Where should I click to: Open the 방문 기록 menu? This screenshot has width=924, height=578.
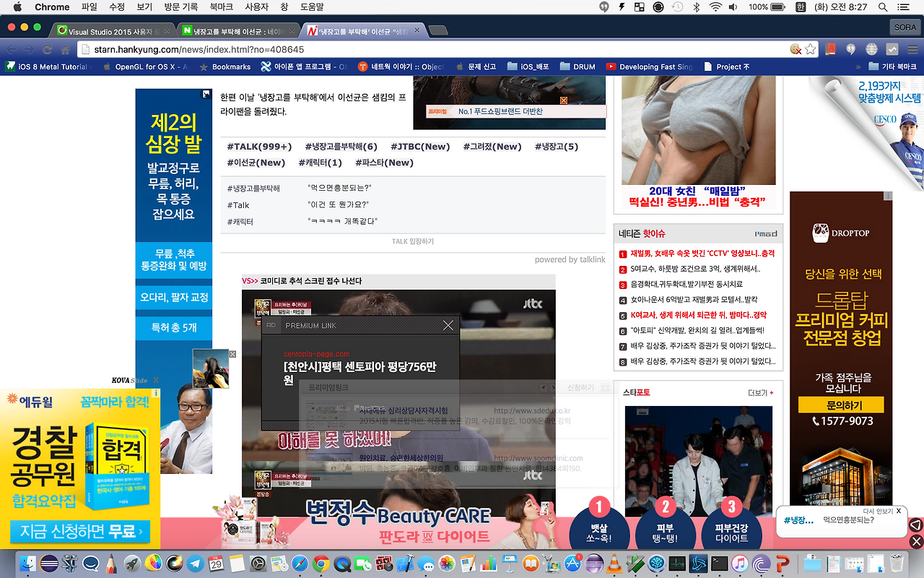point(180,7)
